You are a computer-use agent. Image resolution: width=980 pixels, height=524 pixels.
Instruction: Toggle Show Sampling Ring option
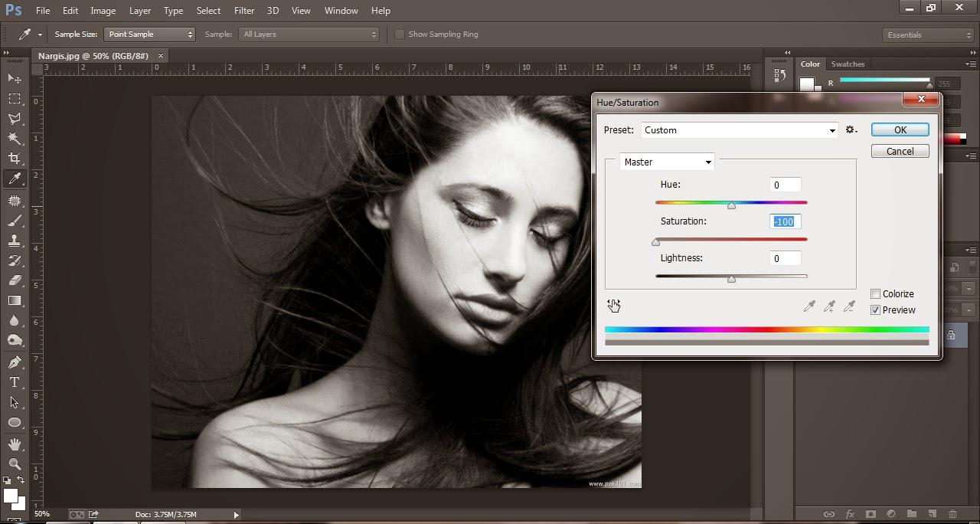(x=399, y=34)
